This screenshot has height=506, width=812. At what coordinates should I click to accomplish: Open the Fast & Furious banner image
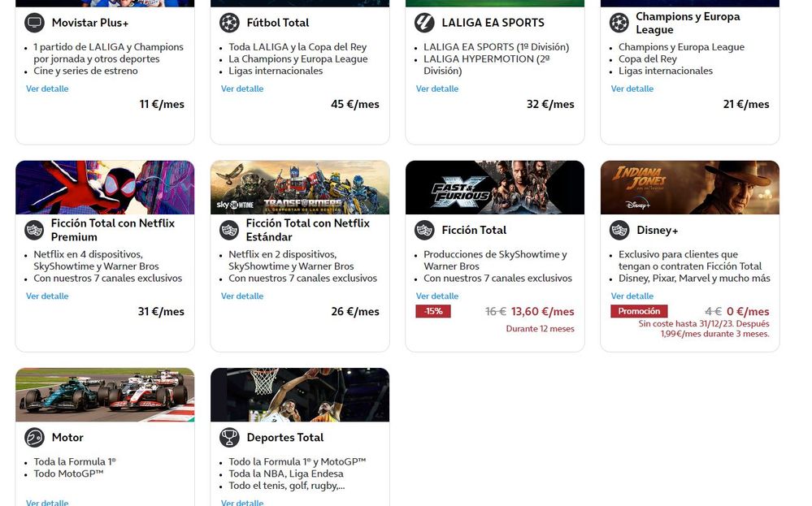pyautogui.click(x=495, y=188)
